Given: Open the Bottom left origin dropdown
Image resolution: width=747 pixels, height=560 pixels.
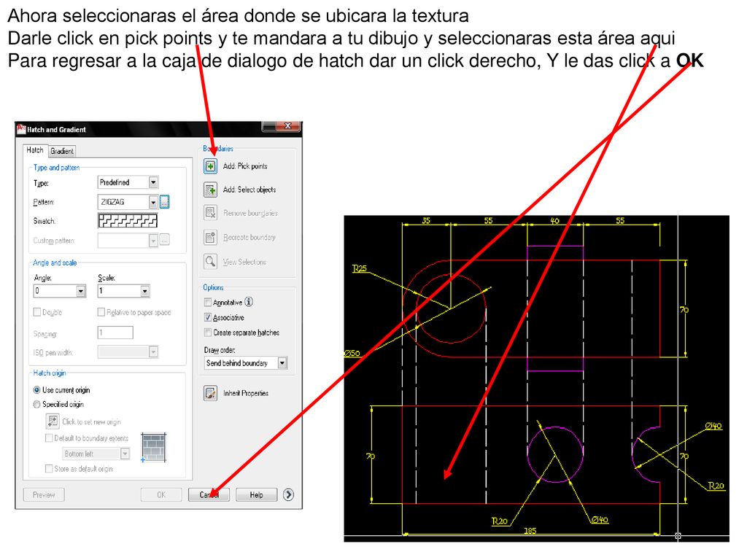Looking at the screenshot, I should point(125,454).
